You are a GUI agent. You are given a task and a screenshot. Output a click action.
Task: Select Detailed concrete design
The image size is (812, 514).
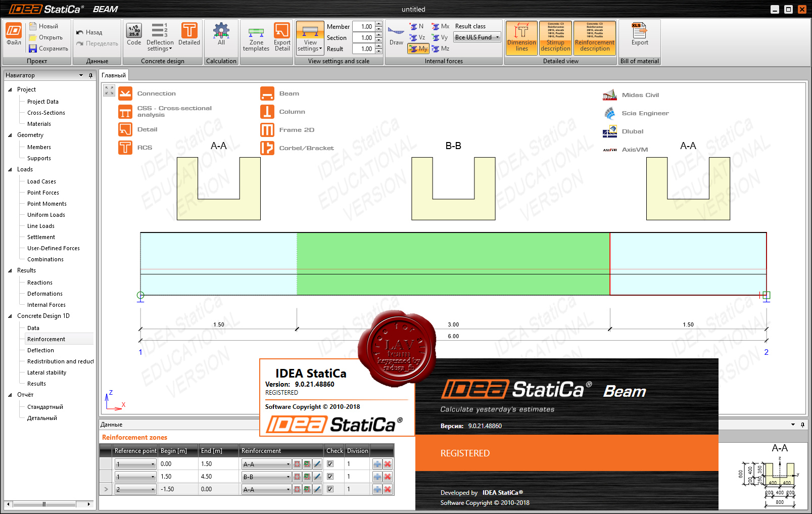coord(189,35)
